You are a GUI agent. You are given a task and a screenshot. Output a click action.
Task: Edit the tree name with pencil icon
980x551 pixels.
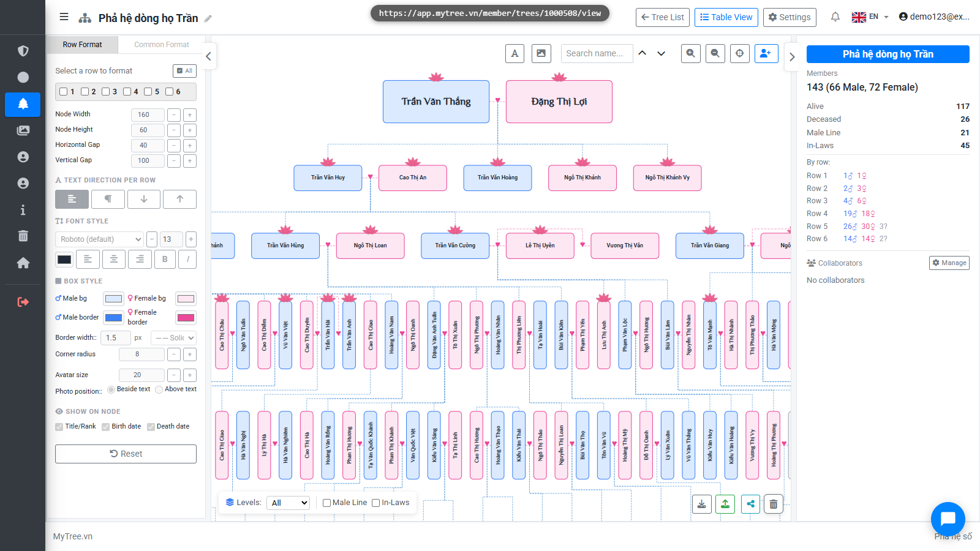point(208,18)
